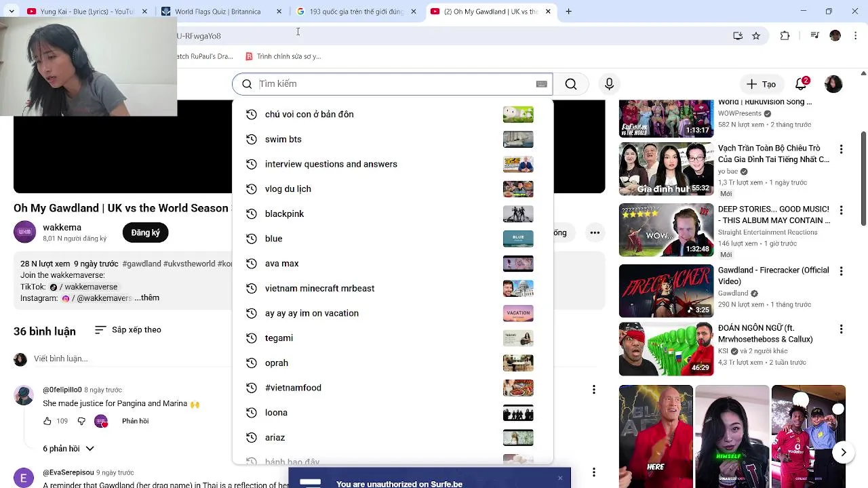Open Sắp xếp theo sort dropdown

pyautogui.click(x=128, y=330)
